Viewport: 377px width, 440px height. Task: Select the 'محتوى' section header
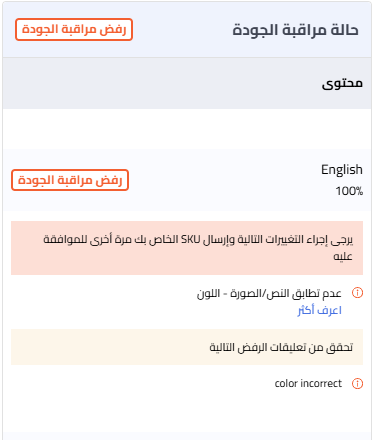tap(342, 83)
